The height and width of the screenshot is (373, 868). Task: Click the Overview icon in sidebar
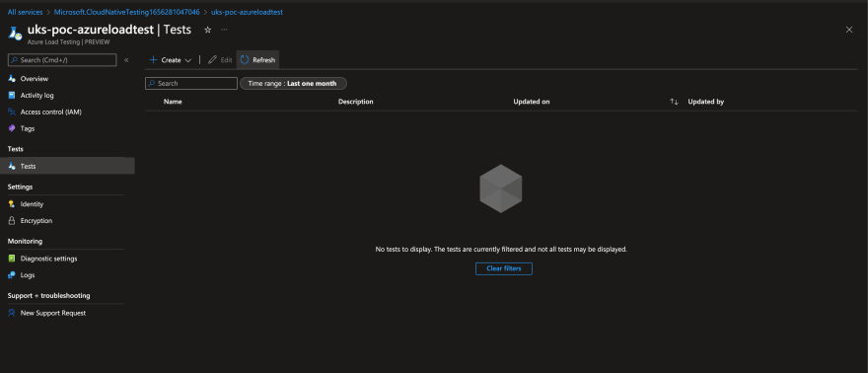[12, 79]
